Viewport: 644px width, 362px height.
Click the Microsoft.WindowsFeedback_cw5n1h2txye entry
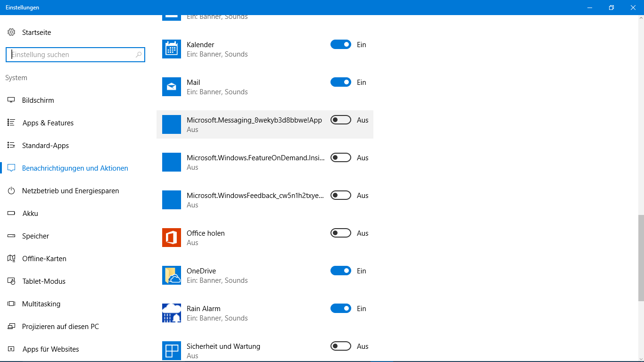[265, 200]
